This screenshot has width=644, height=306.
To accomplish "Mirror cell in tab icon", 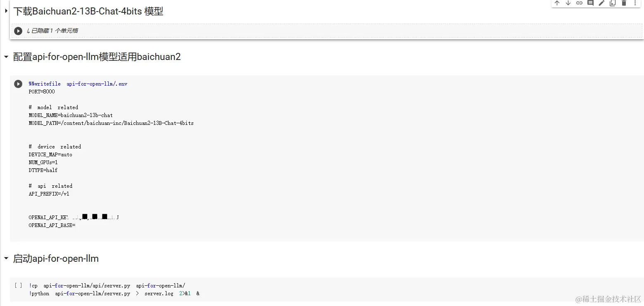I will click(613, 3).
